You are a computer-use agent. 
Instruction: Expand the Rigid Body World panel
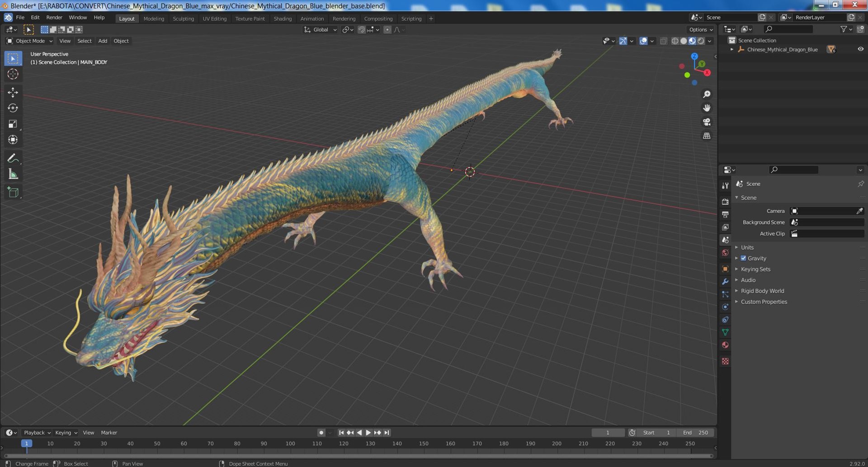pyautogui.click(x=762, y=291)
